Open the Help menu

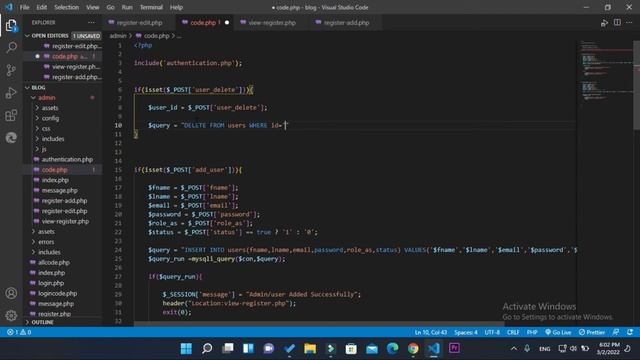point(176,7)
